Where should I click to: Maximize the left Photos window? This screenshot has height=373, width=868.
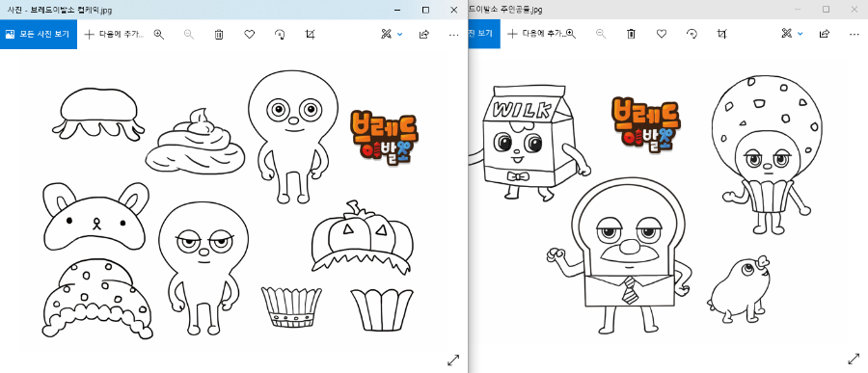pos(425,10)
